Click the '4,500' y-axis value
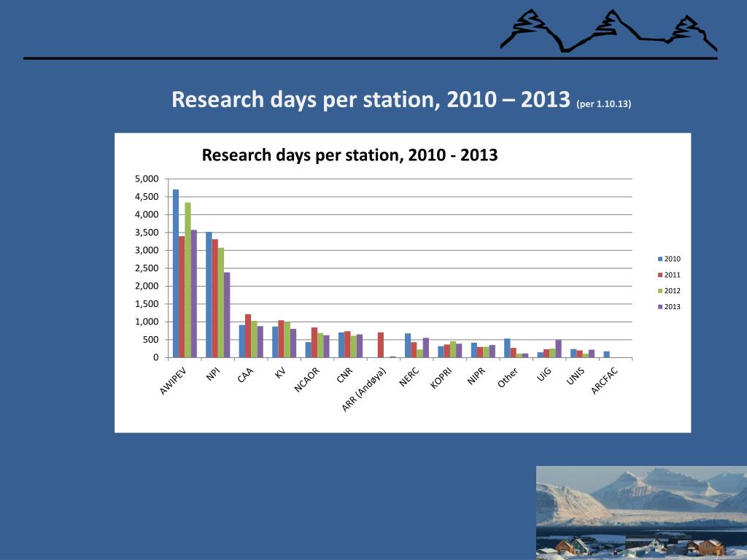Viewport: 747px width, 560px height. coord(147,197)
